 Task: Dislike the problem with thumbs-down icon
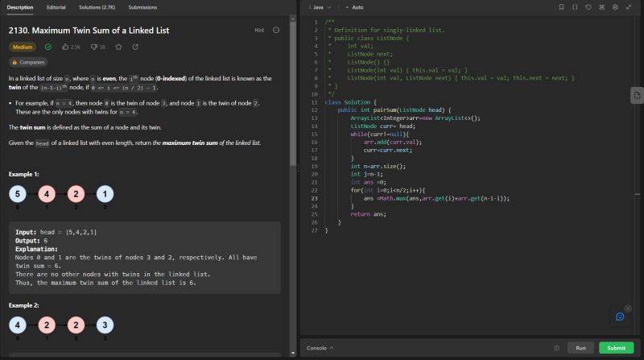[x=94, y=47]
